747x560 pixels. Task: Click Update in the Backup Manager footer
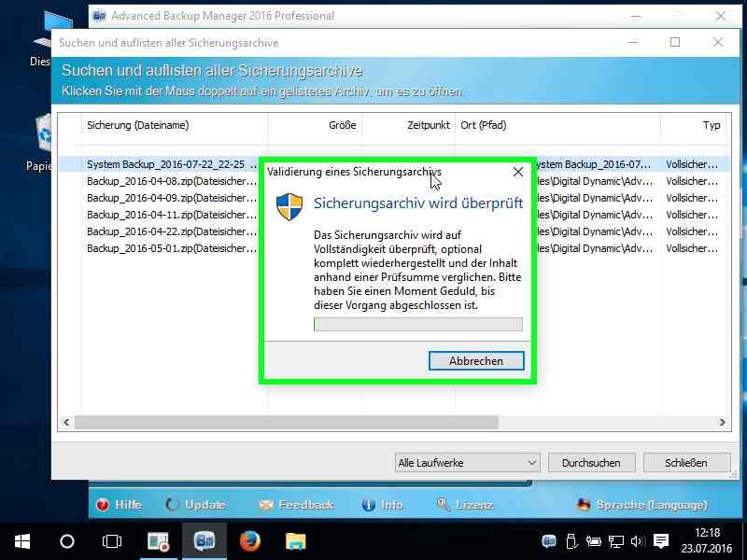[195, 505]
